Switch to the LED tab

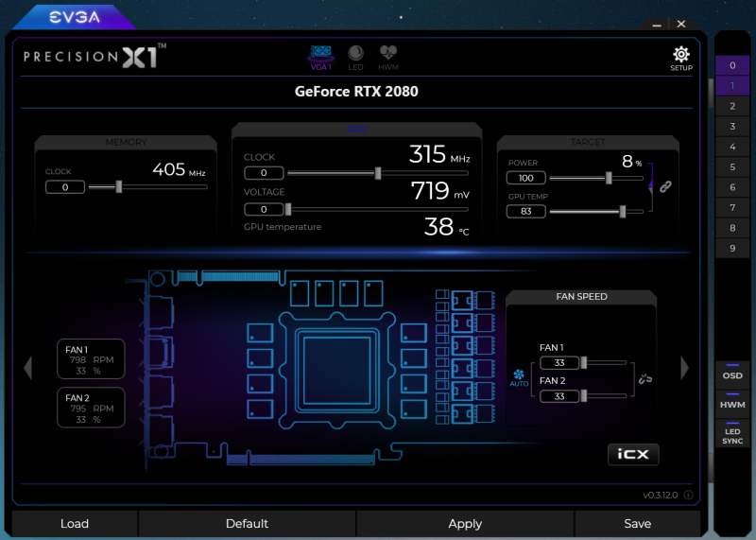356,58
